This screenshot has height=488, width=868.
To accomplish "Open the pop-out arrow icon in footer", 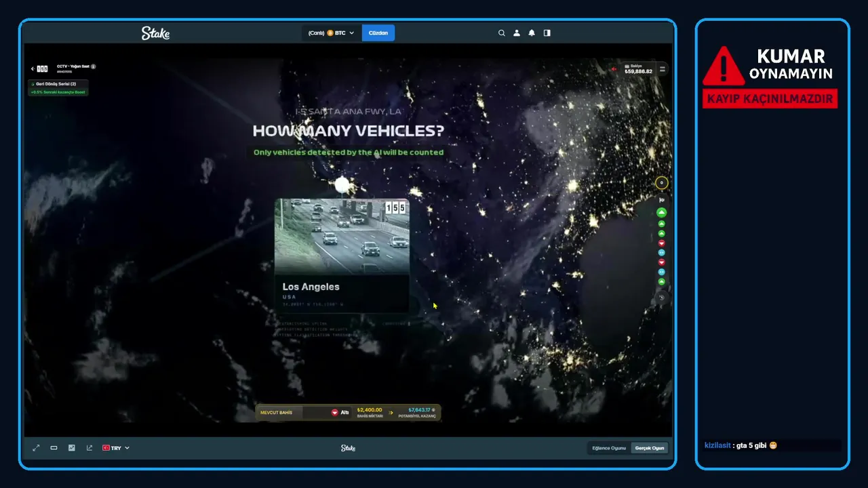I will point(90,448).
